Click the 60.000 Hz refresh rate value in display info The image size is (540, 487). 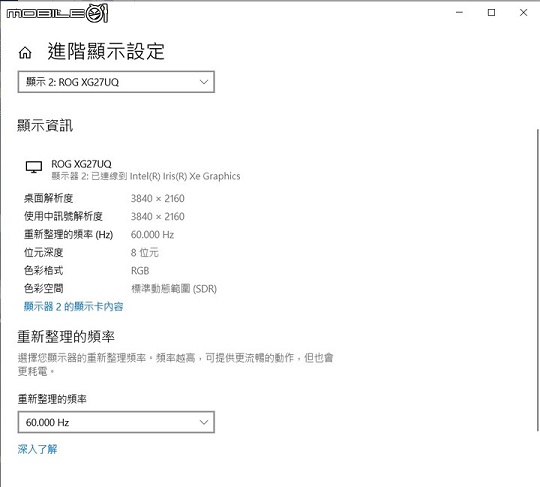click(152, 235)
